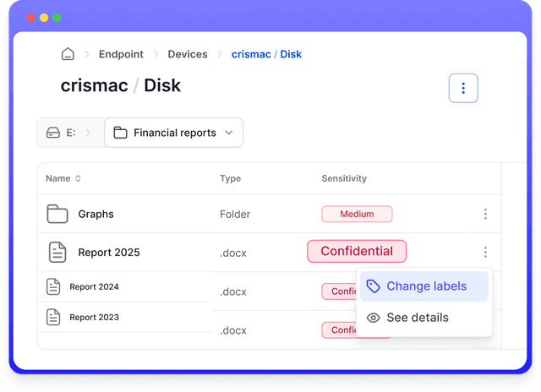
Task: Click the E: drive icon
Action: [52, 133]
